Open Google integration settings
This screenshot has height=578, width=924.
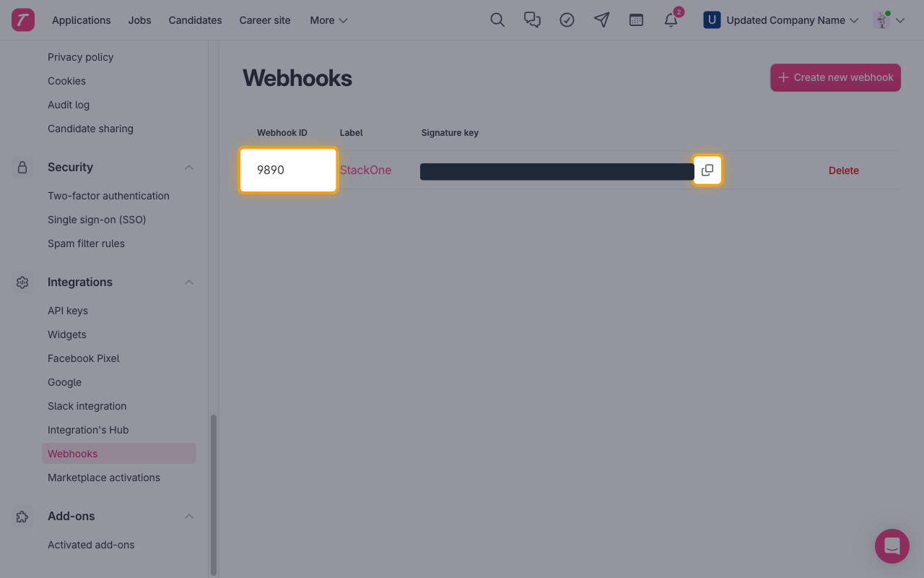(x=64, y=382)
